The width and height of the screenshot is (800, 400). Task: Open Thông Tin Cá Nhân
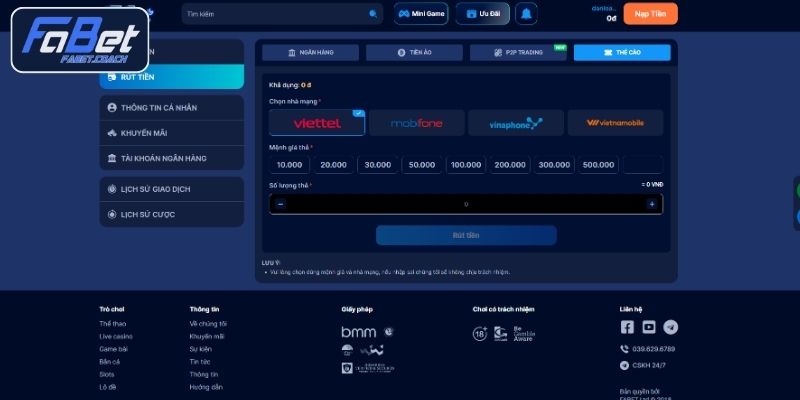tap(171, 108)
